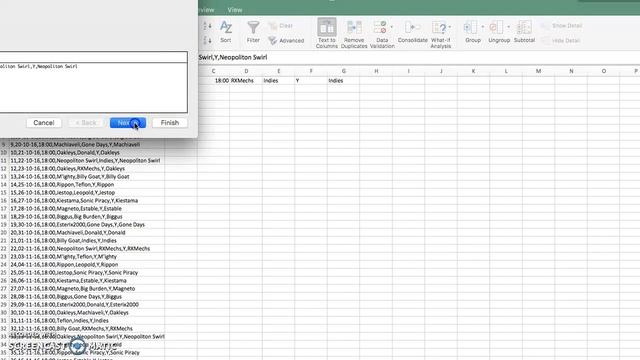Viewport: 640px width, 360px height.
Task: Open Advanced filter options
Action: 287,40
